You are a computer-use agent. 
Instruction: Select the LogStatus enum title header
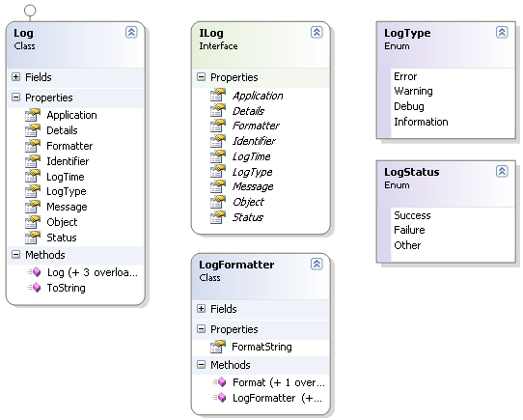tap(412, 172)
